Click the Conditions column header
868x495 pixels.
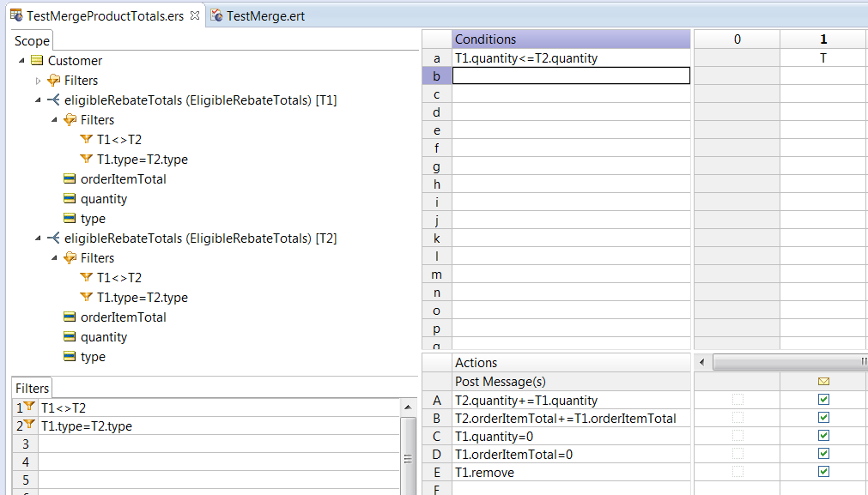point(571,39)
